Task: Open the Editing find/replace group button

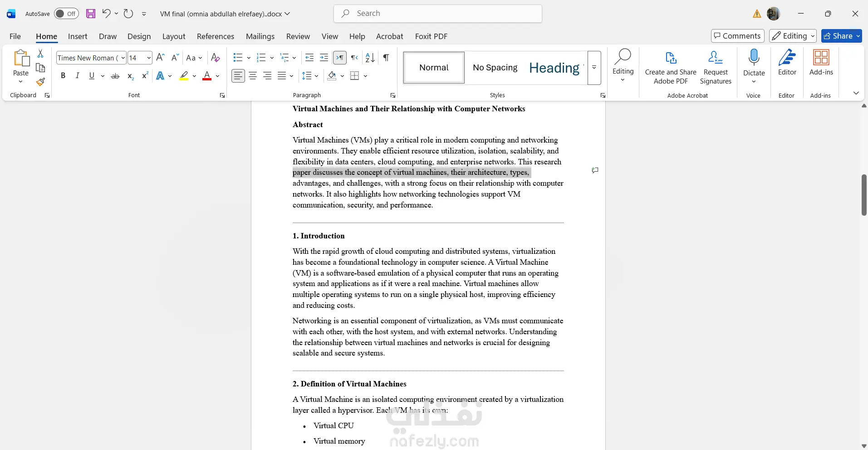Action: point(623,66)
